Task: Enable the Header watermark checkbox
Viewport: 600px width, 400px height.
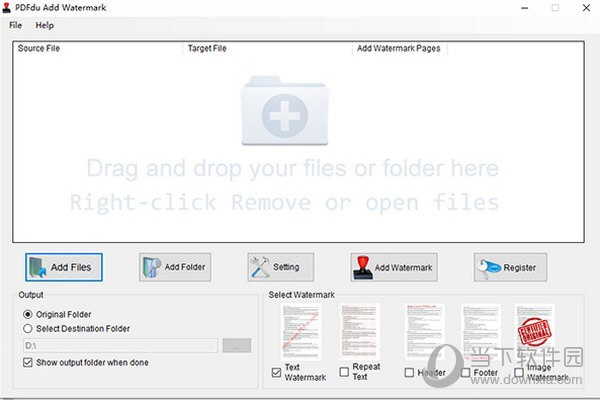Action: (409, 372)
